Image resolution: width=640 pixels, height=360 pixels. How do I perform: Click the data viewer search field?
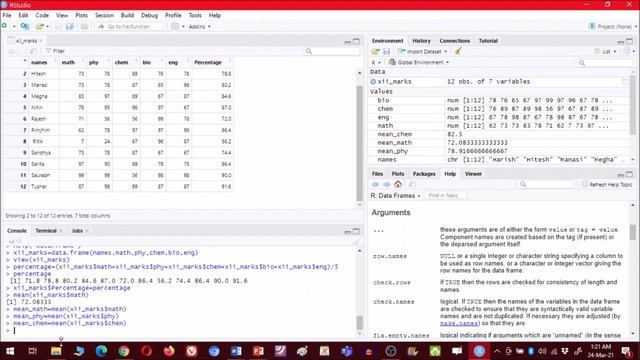tap(332, 51)
